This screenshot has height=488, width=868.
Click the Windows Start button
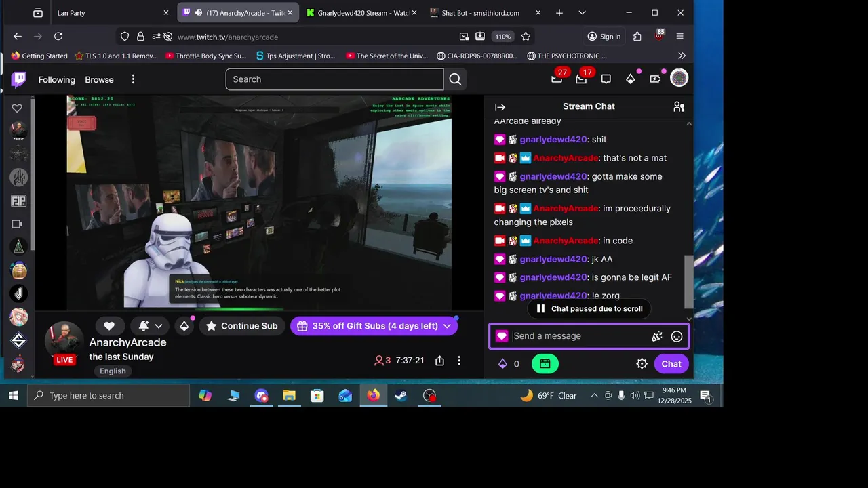tap(14, 396)
